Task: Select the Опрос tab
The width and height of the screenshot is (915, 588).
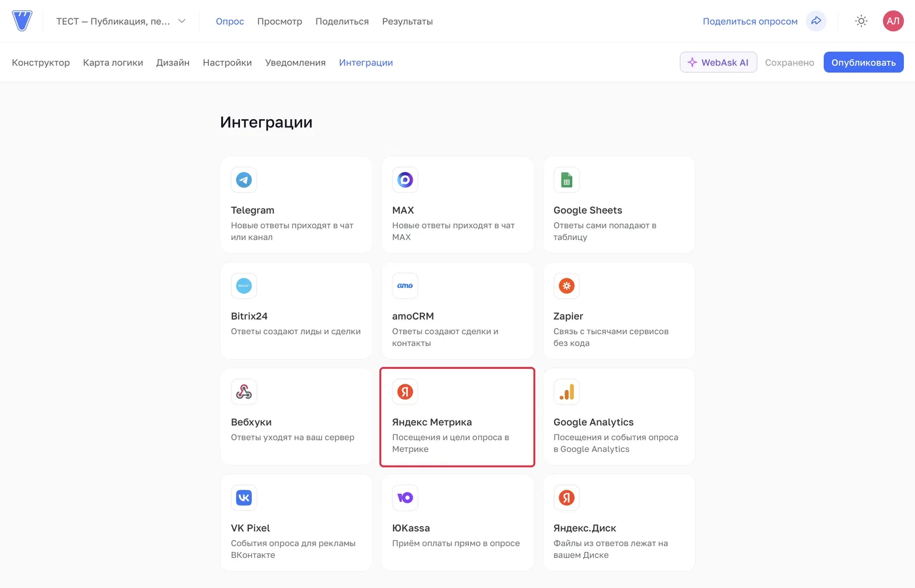Action: coord(230,22)
